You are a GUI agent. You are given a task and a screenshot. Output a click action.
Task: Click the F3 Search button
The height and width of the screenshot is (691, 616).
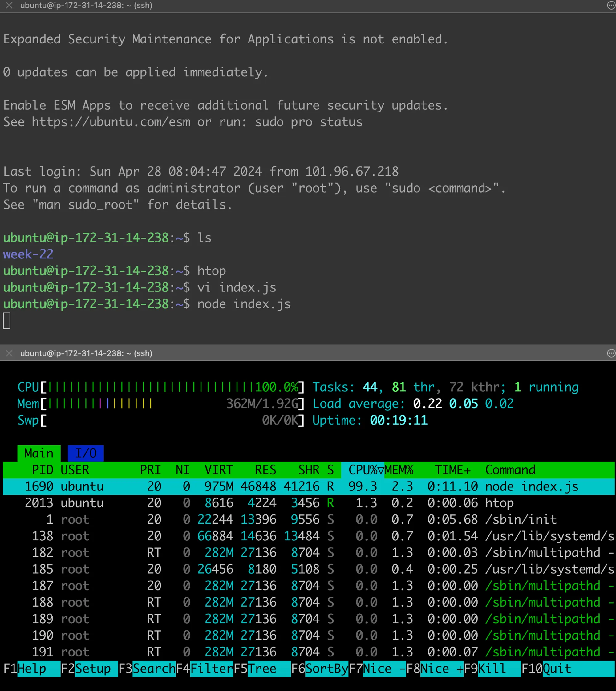[154, 668]
